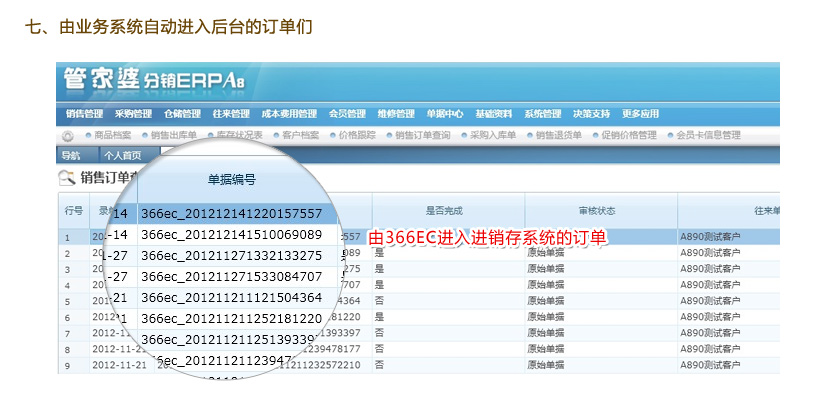Screen dimensions: 827x393
Task: Open the 采购管理 menu
Action: 133,114
